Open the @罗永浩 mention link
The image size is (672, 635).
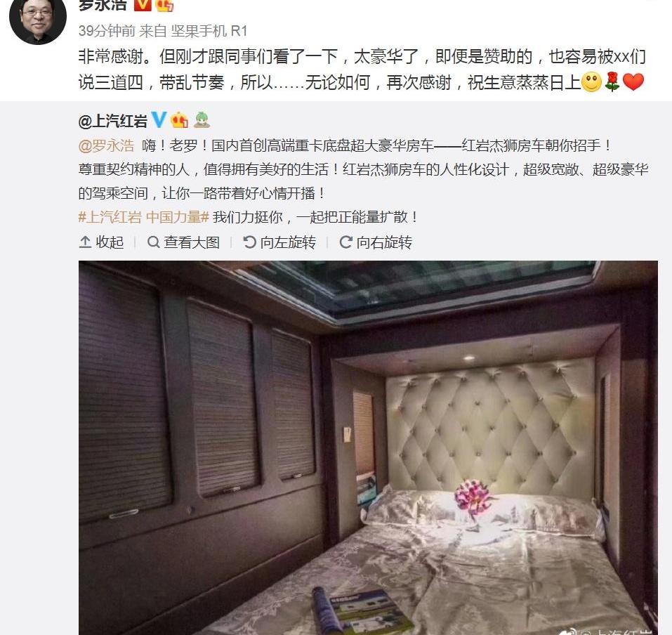(106, 146)
